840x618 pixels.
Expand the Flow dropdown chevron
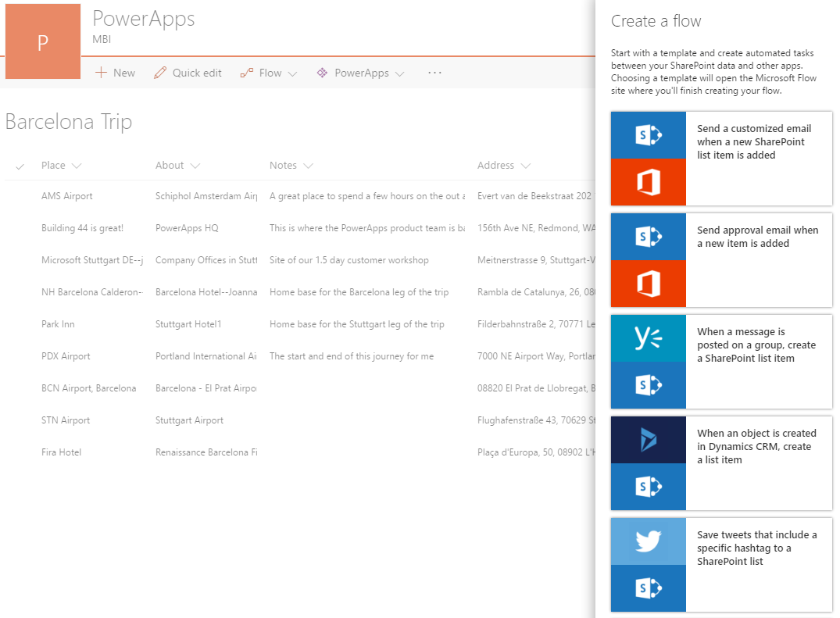coord(293,73)
